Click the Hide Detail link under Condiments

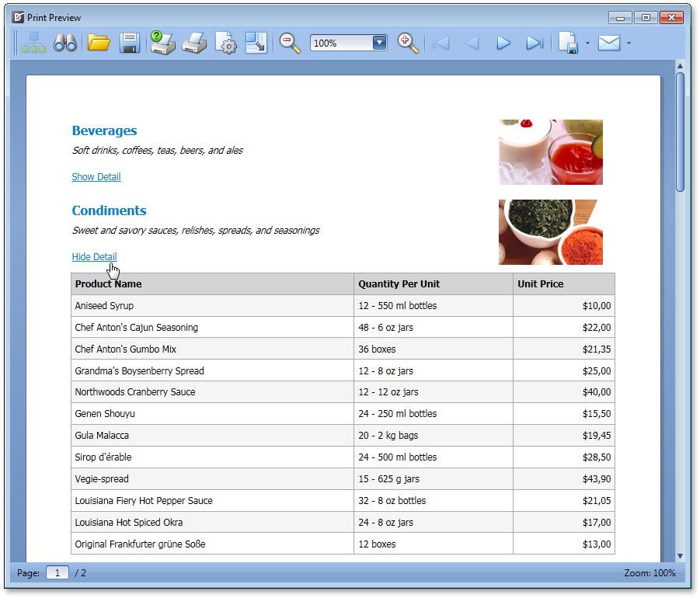coord(94,257)
